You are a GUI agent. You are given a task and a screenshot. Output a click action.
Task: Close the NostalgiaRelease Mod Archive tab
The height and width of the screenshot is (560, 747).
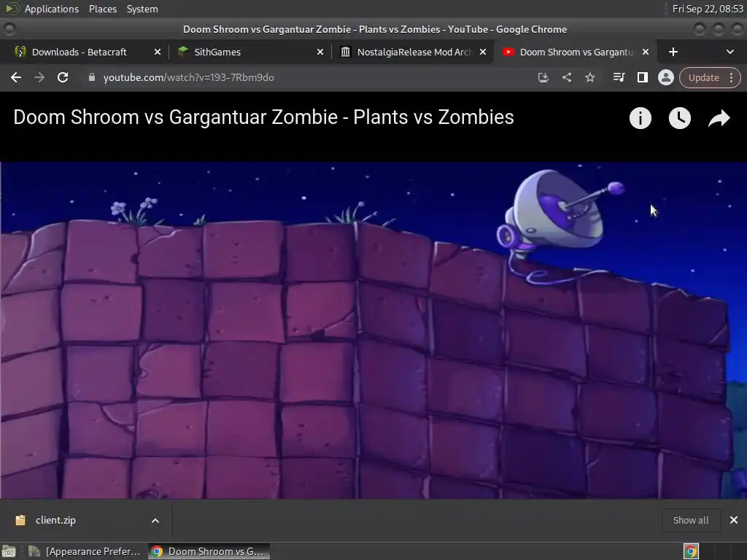pyautogui.click(x=483, y=52)
